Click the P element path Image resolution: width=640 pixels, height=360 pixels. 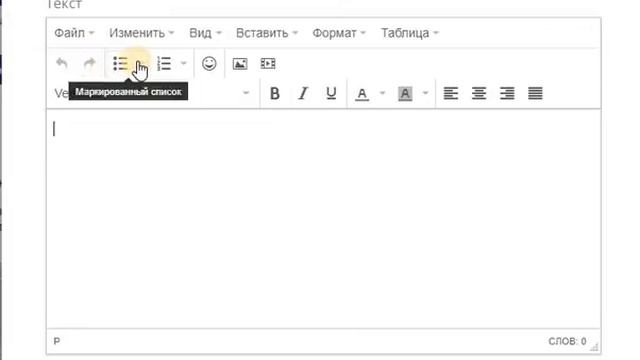(x=57, y=341)
